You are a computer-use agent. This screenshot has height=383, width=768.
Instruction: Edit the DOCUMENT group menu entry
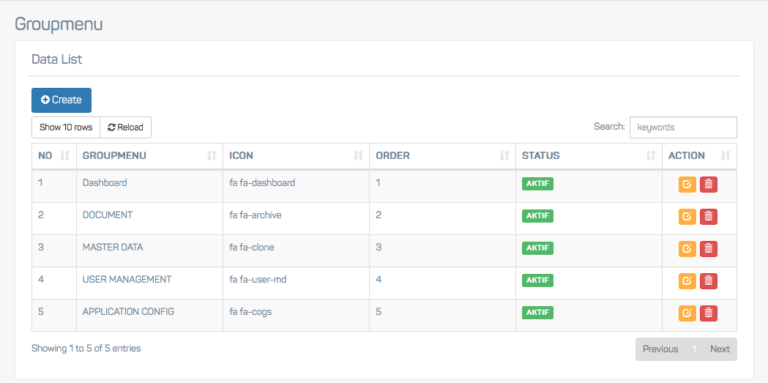[687, 216]
